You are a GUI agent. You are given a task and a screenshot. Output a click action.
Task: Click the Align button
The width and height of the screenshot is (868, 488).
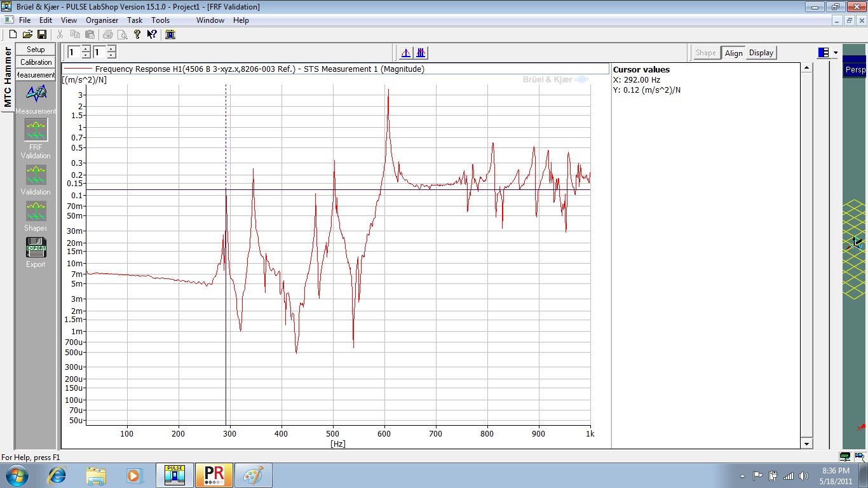click(x=734, y=53)
